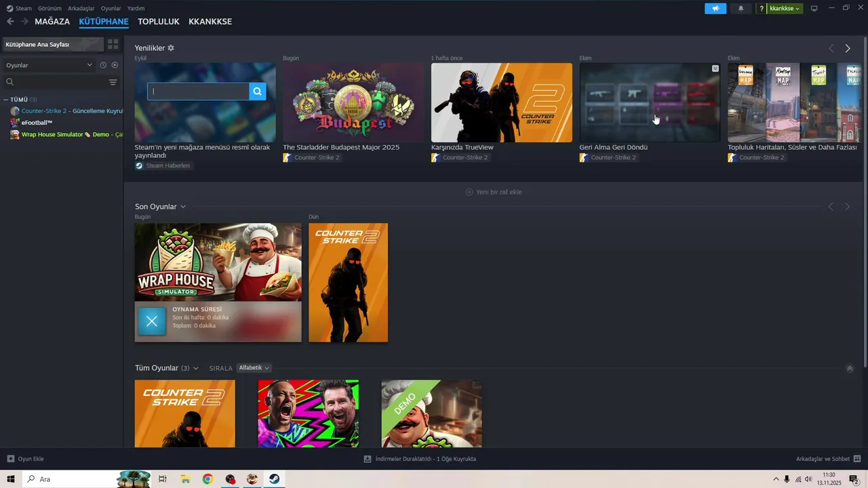Viewport: 868px width, 488px height.
Task: Go back with the left arrow navigation icon
Action: pos(10,22)
